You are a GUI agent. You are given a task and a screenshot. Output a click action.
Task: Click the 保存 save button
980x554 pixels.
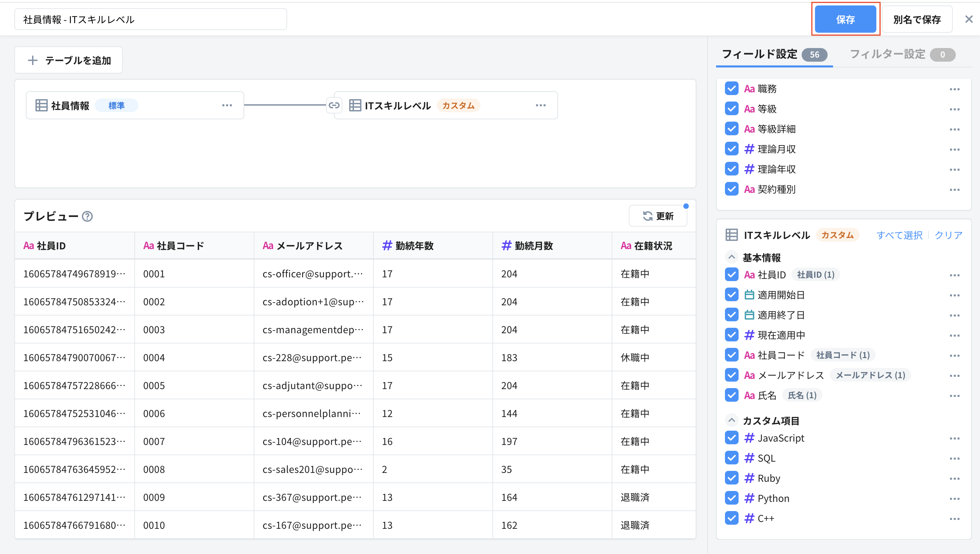tap(845, 19)
